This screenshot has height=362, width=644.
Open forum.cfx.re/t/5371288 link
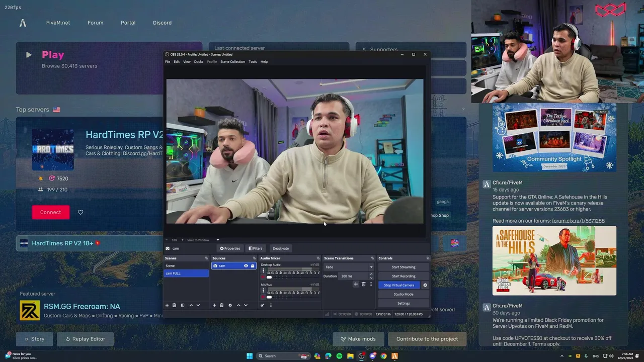pyautogui.click(x=578, y=221)
